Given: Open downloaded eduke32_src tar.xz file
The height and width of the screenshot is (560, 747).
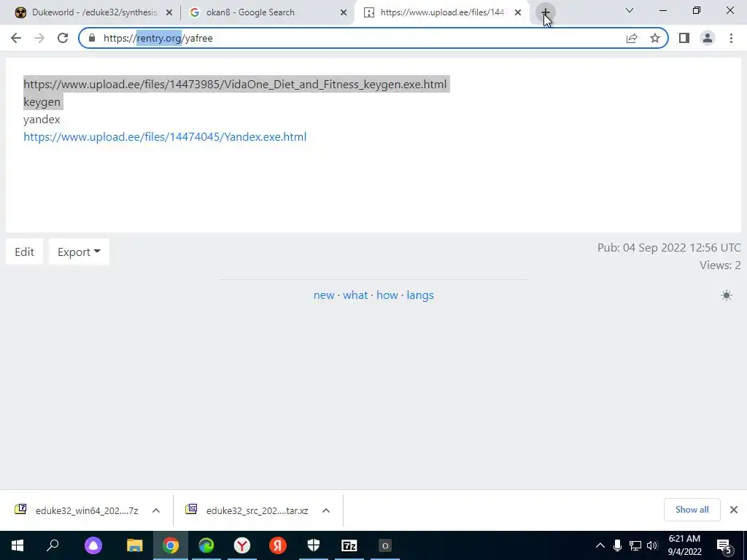Looking at the screenshot, I should tap(247, 510).
